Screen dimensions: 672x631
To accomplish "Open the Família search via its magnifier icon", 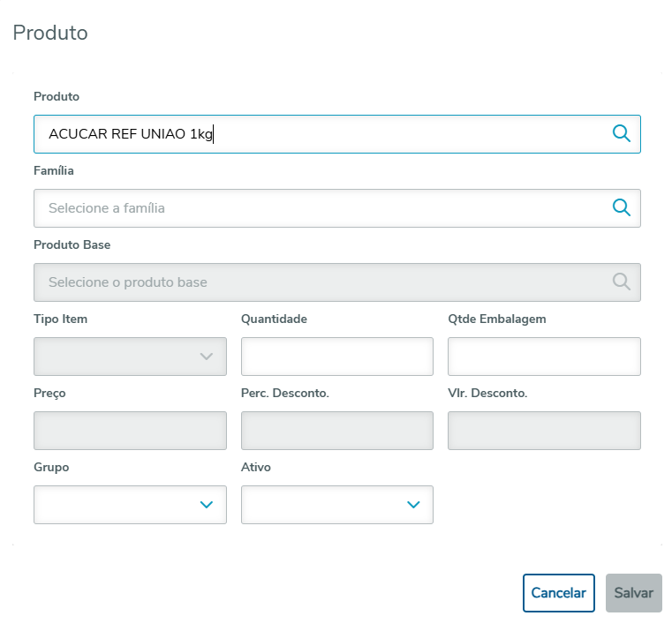I will click(621, 207).
